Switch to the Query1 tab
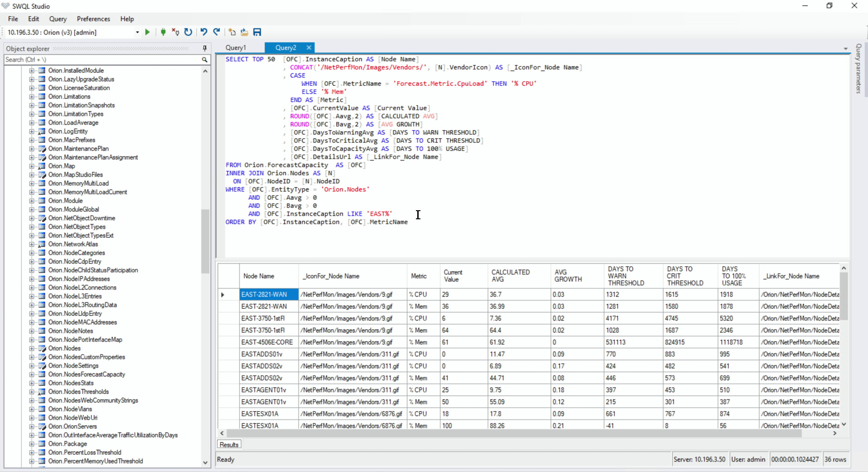The image size is (868, 472). tap(236, 48)
